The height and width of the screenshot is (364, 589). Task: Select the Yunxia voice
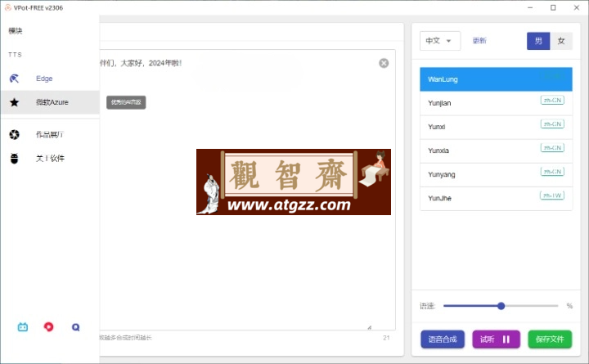(x=496, y=151)
